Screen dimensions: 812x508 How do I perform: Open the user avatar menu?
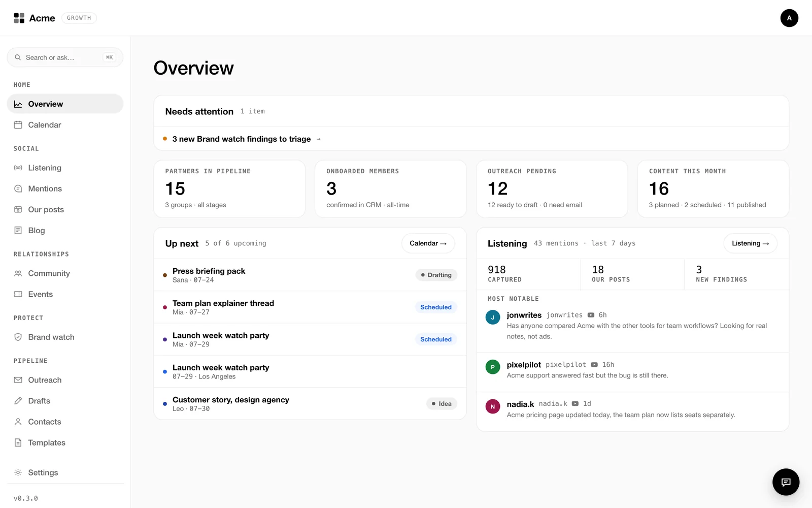coord(789,18)
